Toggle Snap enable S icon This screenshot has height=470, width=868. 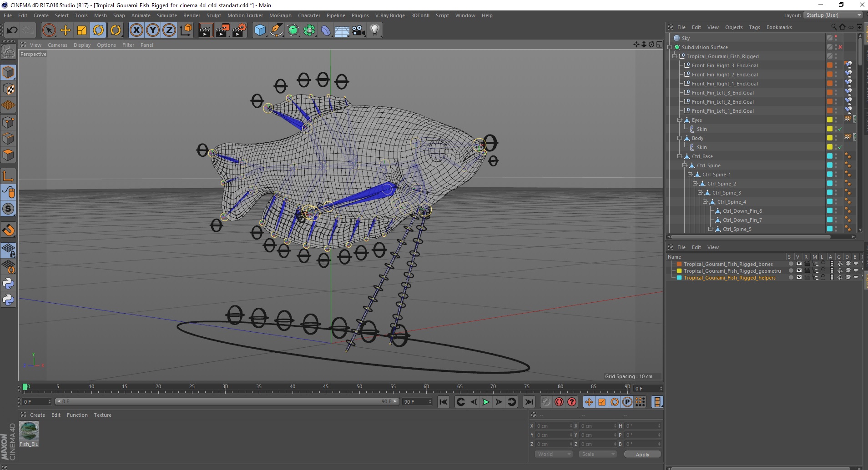point(8,209)
